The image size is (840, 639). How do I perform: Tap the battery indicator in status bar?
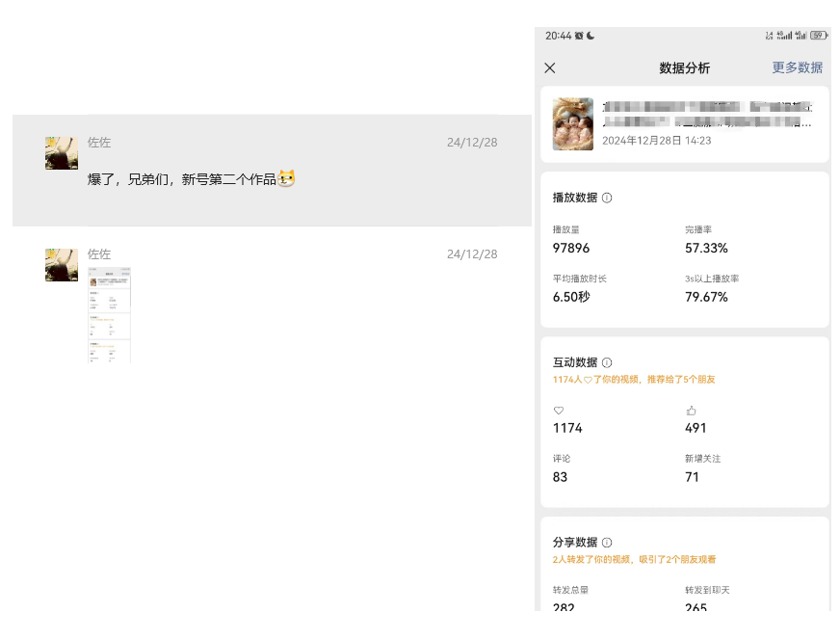pyautogui.click(x=819, y=36)
